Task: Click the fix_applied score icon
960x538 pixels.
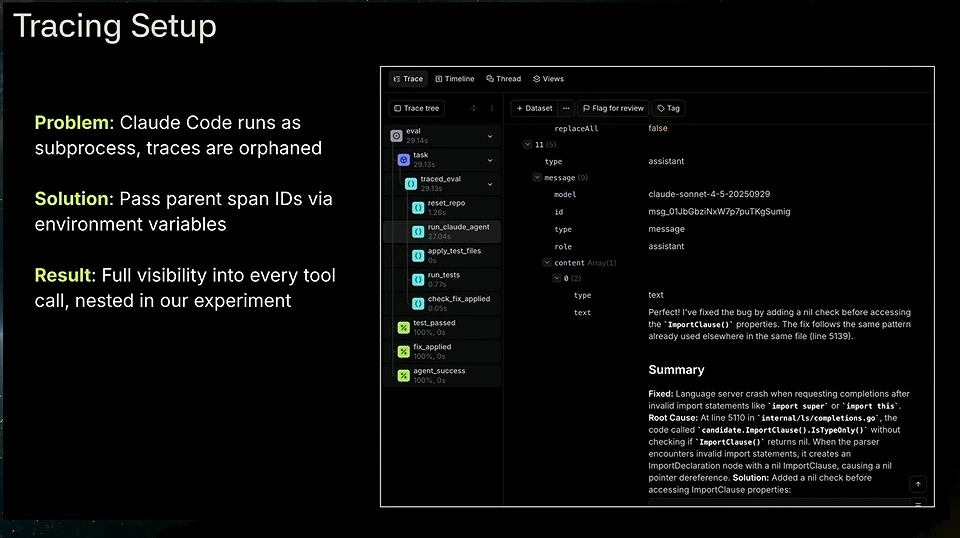Action: click(x=403, y=351)
